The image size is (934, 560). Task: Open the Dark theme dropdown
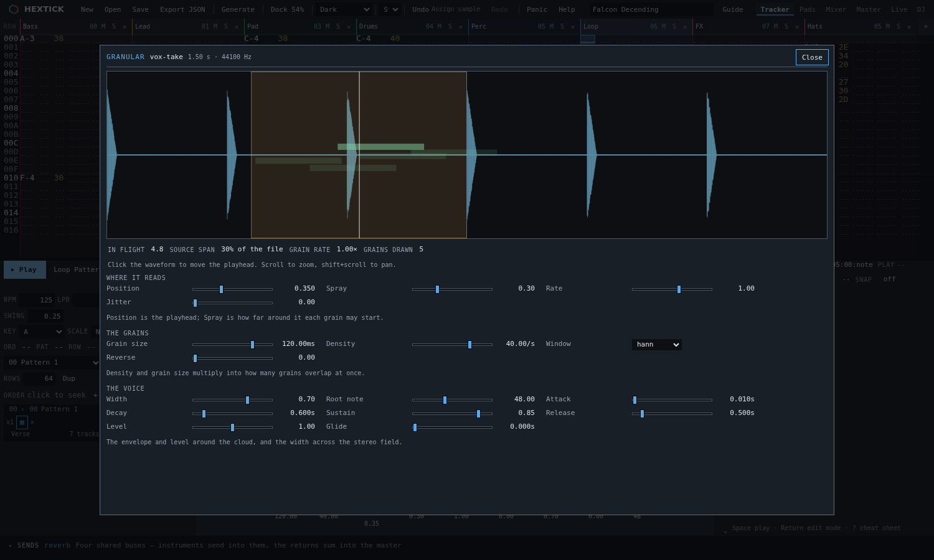[344, 9]
